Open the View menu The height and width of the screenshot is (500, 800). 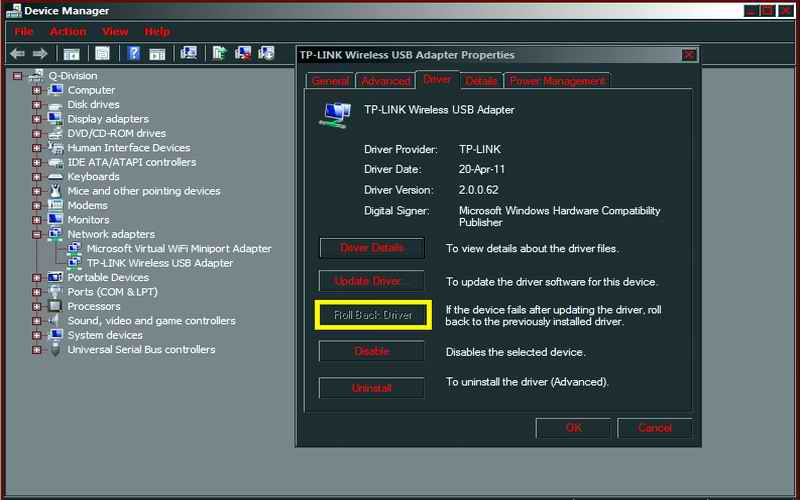click(x=115, y=32)
